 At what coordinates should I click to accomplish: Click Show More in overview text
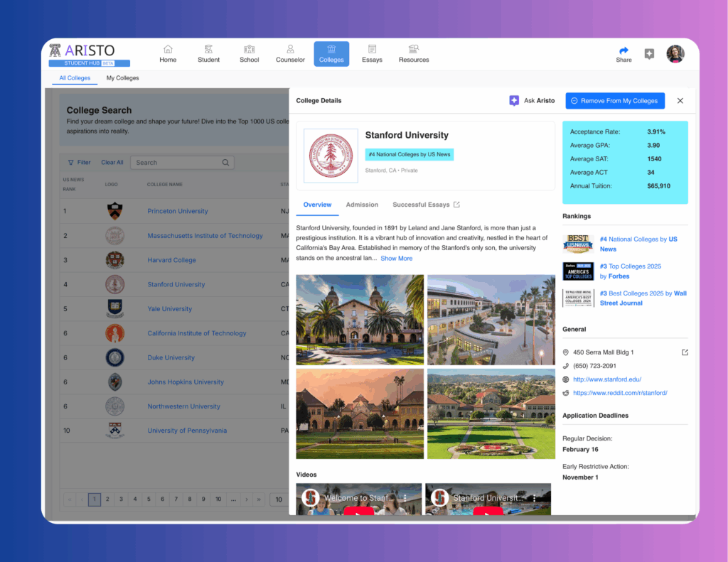(x=396, y=259)
